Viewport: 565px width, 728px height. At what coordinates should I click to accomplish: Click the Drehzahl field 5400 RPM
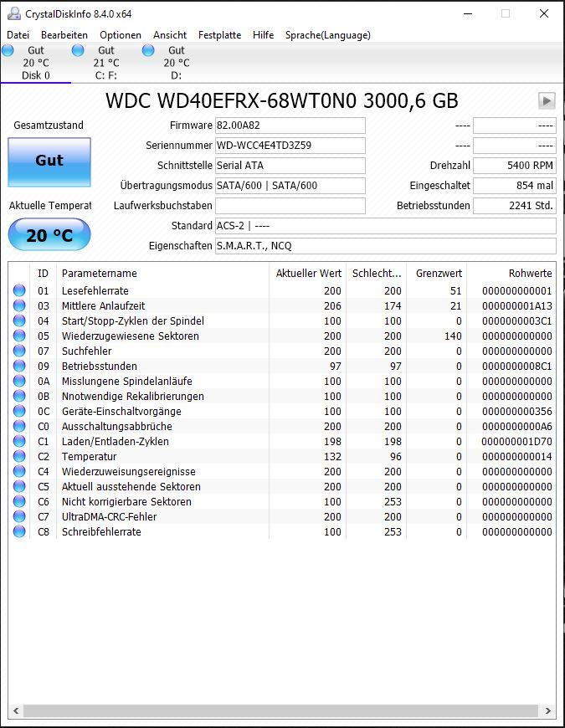pyautogui.click(x=515, y=166)
